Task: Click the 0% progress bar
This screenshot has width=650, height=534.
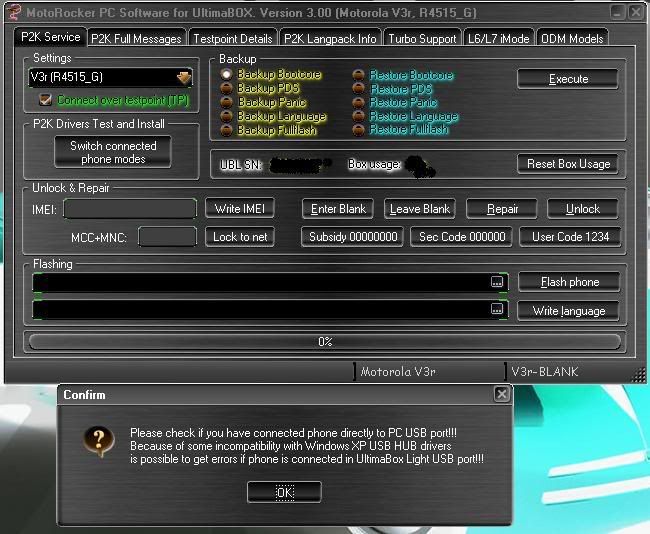Action: click(325, 342)
